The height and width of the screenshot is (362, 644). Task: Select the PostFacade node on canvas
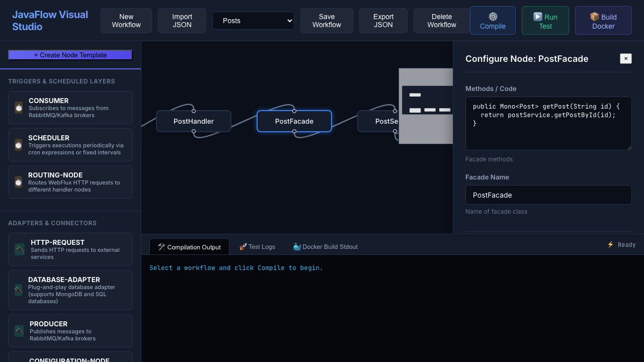(x=294, y=121)
